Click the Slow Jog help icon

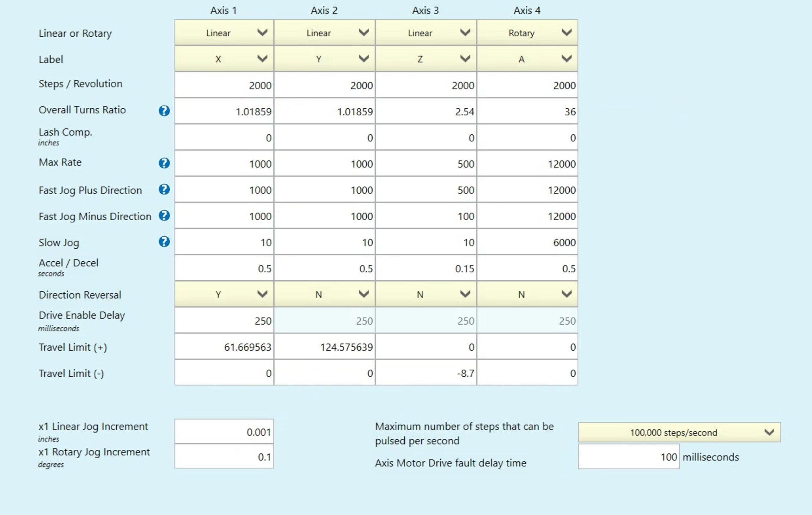(x=164, y=242)
